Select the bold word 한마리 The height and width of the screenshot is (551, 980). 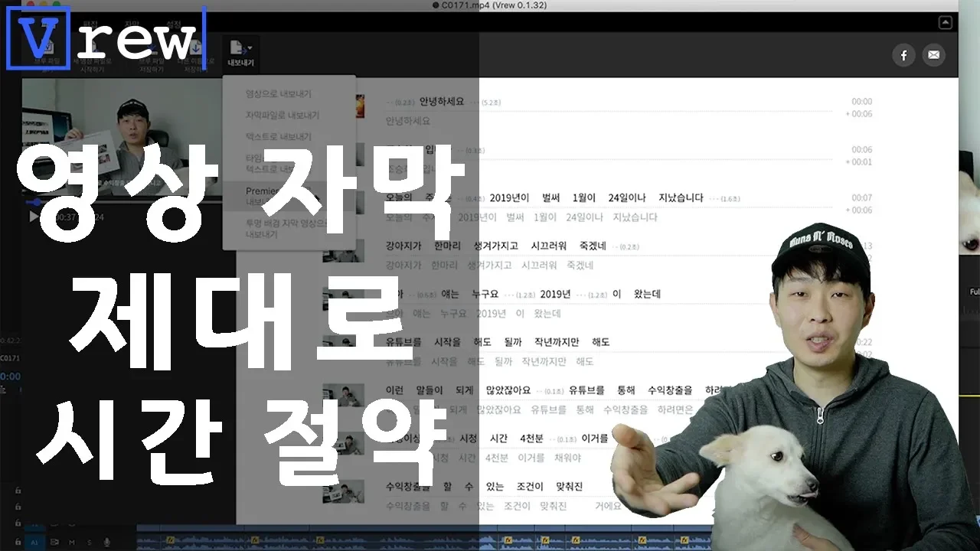tap(447, 246)
